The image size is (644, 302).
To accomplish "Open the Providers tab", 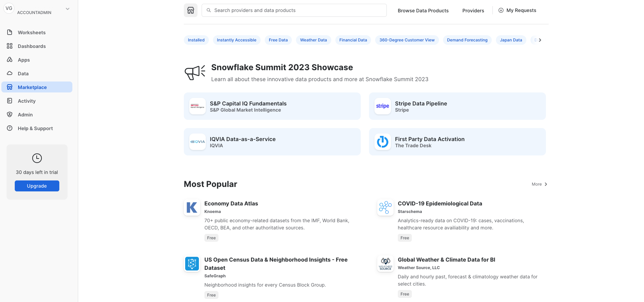I will tap(473, 11).
